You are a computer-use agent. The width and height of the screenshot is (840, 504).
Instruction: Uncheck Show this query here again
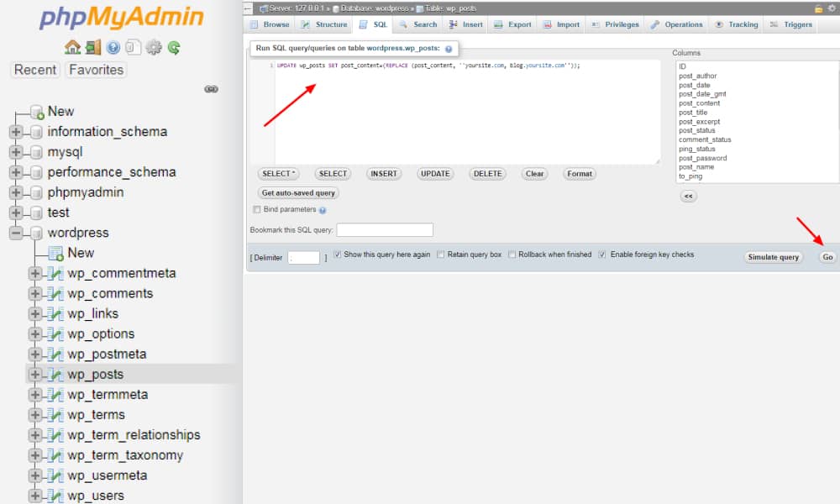[x=337, y=255]
